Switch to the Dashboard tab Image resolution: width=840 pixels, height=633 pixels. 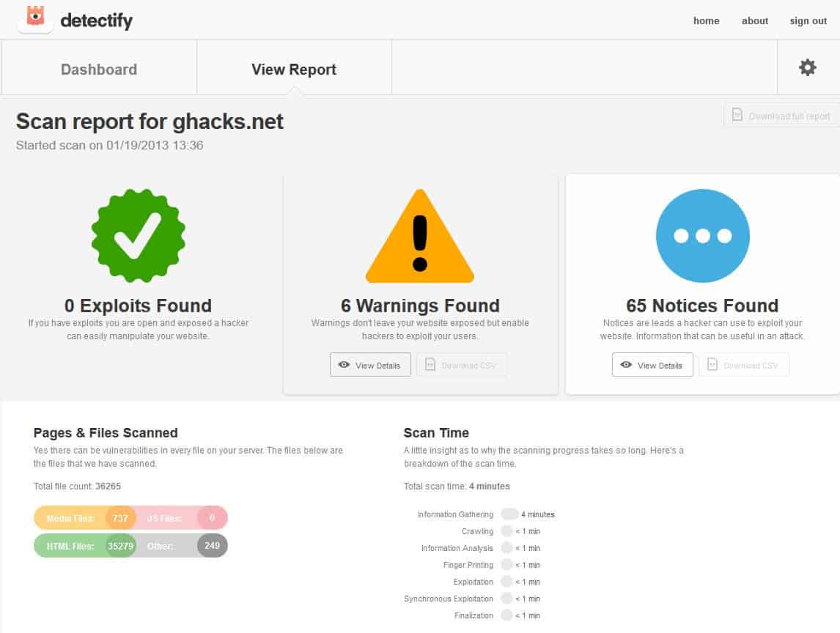tap(98, 69)
